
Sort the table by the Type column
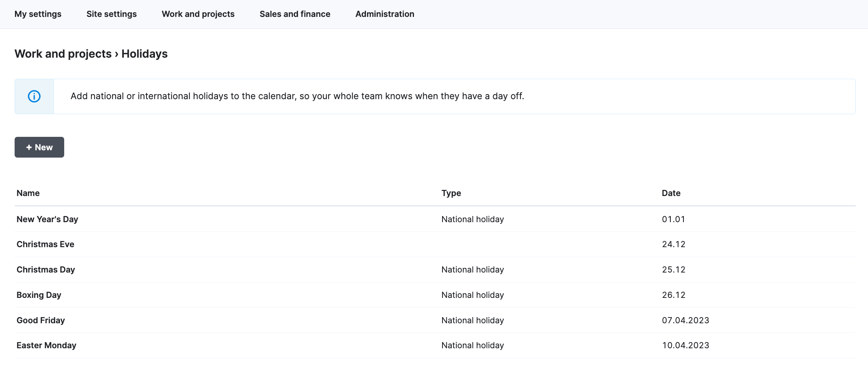pos(451,193)
